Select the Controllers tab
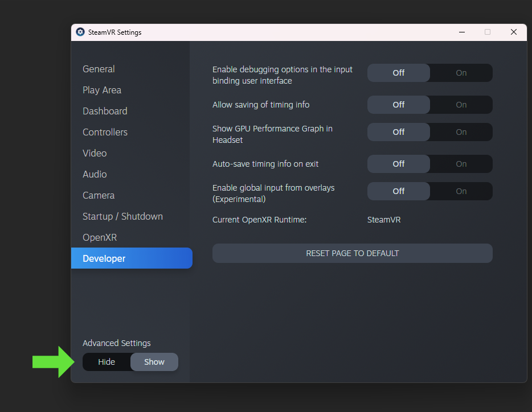Screen dimensions: 532x412 [105, 132]
